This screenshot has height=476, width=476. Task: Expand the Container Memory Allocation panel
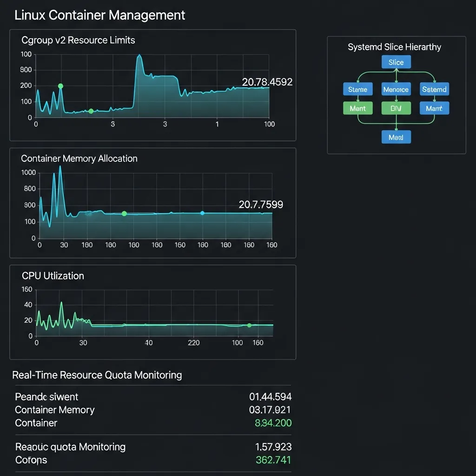click(x=79, y=159)
